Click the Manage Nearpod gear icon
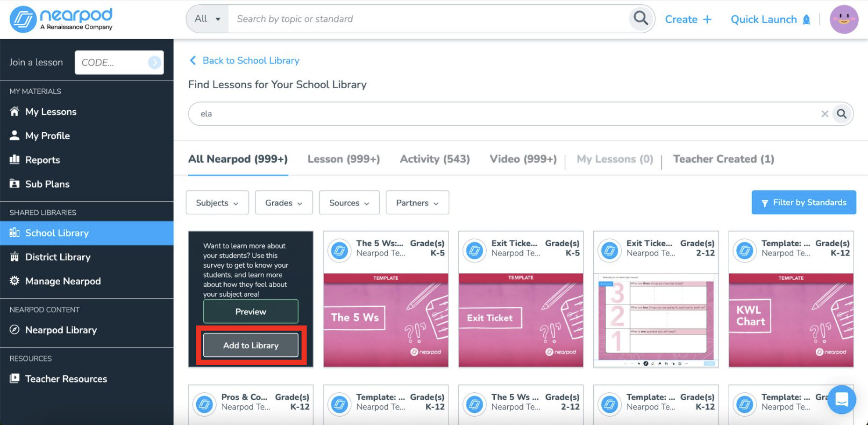Screen dimensions: 868x425 14,281
